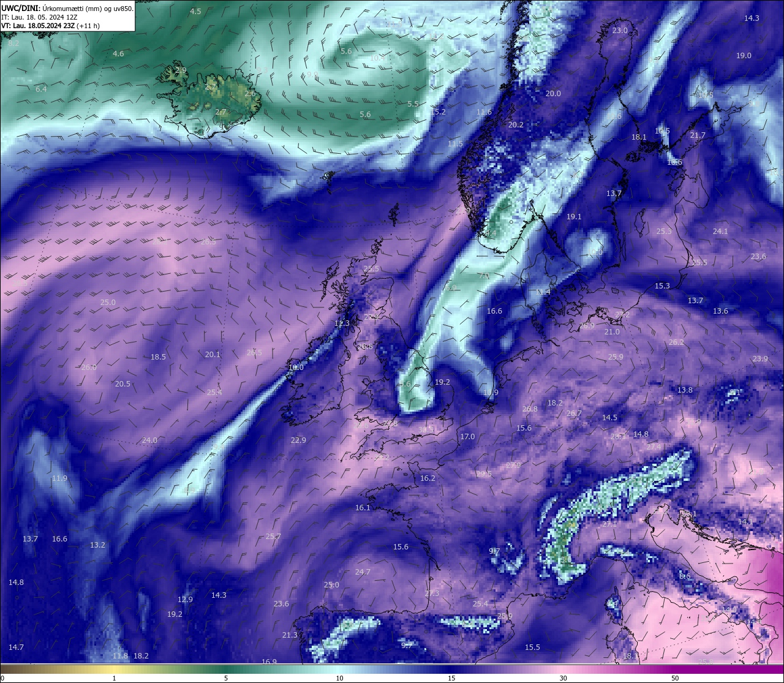Image resolution: width=784 pixels, height=683 pixels.
Task: Click the value 16.2 over northern France
Action: [428, 478]
